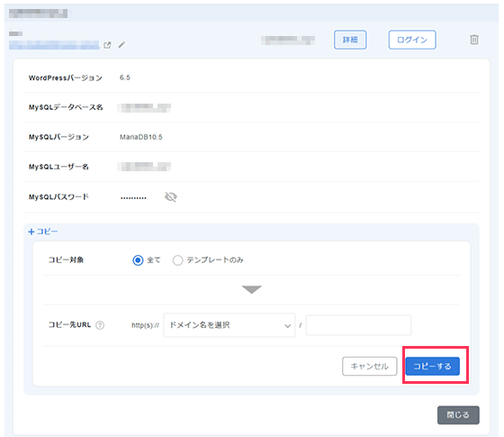504x437 pixels.
Task: Click the gray downward triangle arrow
Action: [x=252, y=289]
